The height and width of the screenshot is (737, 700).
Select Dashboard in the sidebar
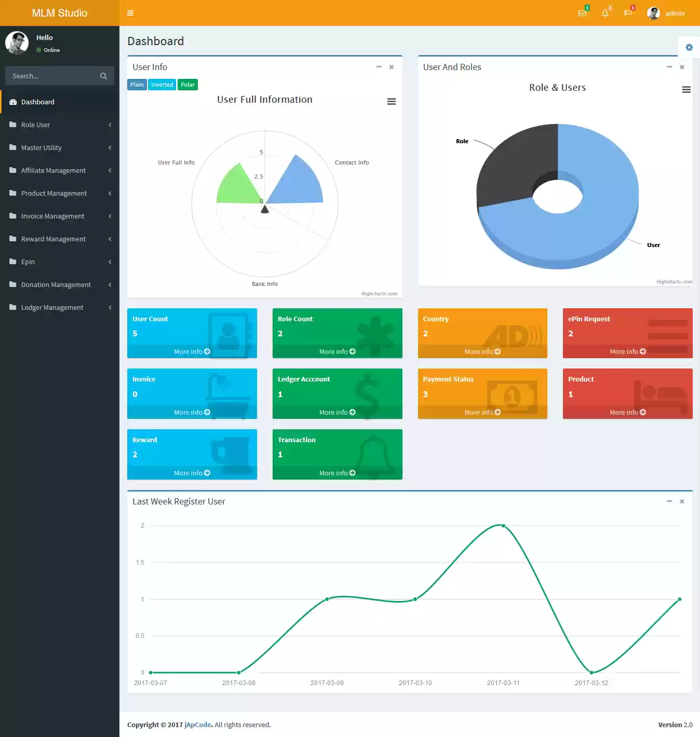(37, 102)
